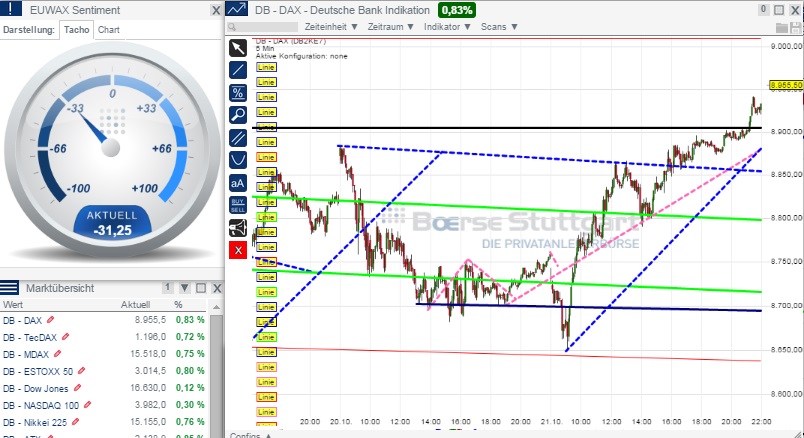Select the DB - TecDAX row
The width and height of the screenshot is (804, 438).
104,337
